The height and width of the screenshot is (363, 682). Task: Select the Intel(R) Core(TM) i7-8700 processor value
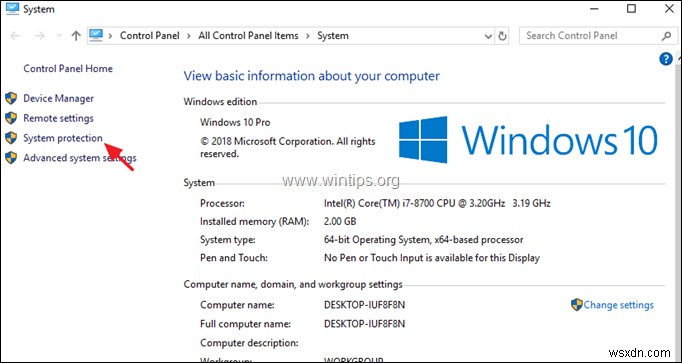click(437, 203)
